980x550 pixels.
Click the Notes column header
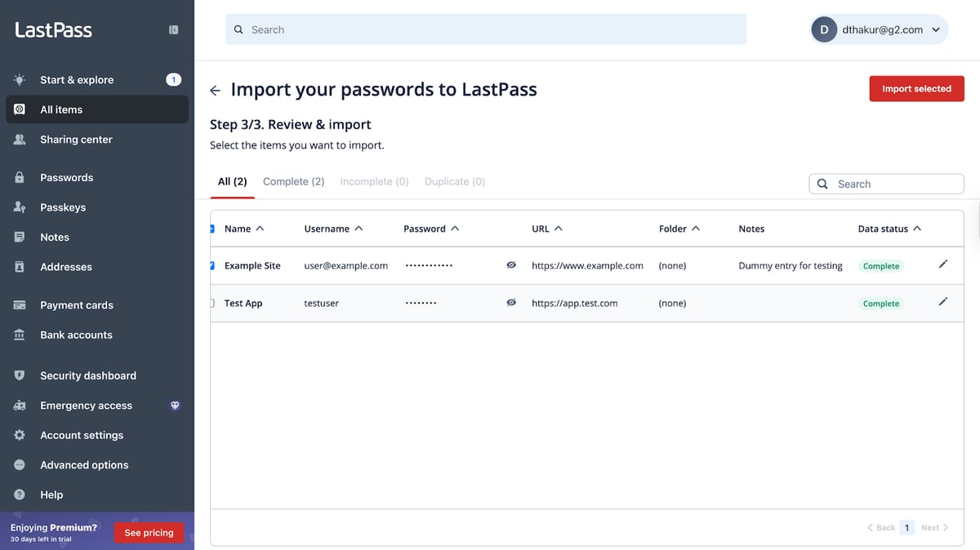tap(751, 228)
